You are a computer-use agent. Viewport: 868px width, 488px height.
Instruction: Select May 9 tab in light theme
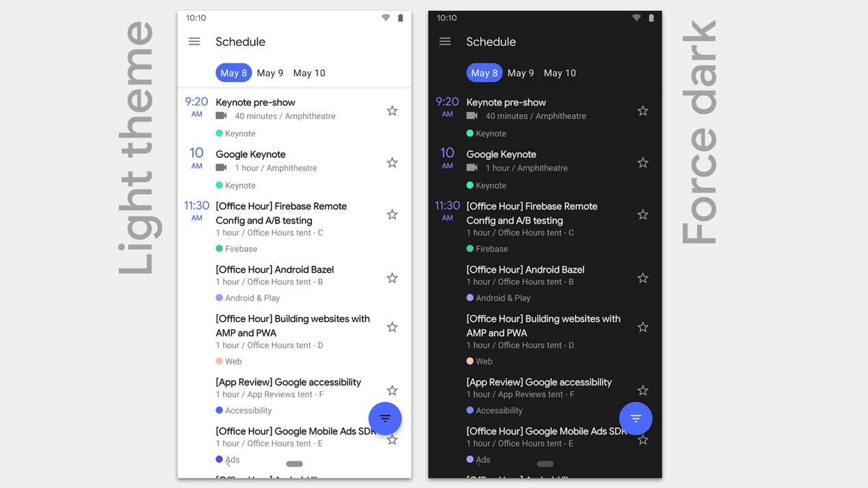270,73
